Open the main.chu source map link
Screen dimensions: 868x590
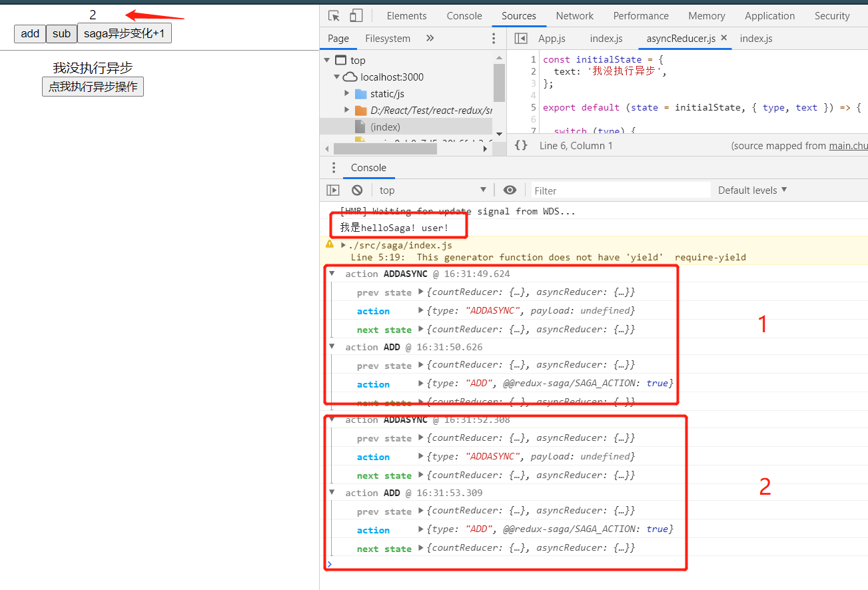[x=848, y=146]
